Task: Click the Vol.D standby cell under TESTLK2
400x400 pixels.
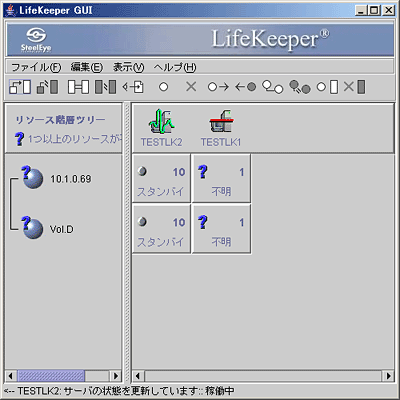Action: click(161, 229)
